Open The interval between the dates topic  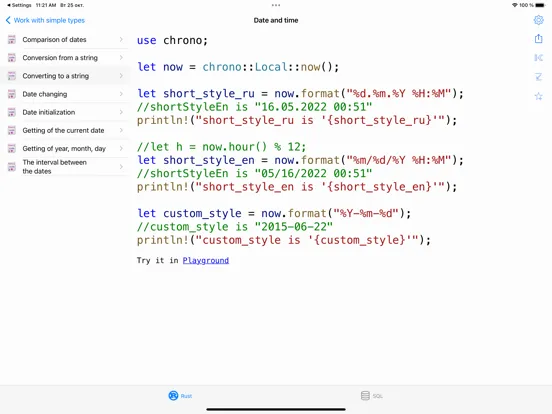click(65, 167)
